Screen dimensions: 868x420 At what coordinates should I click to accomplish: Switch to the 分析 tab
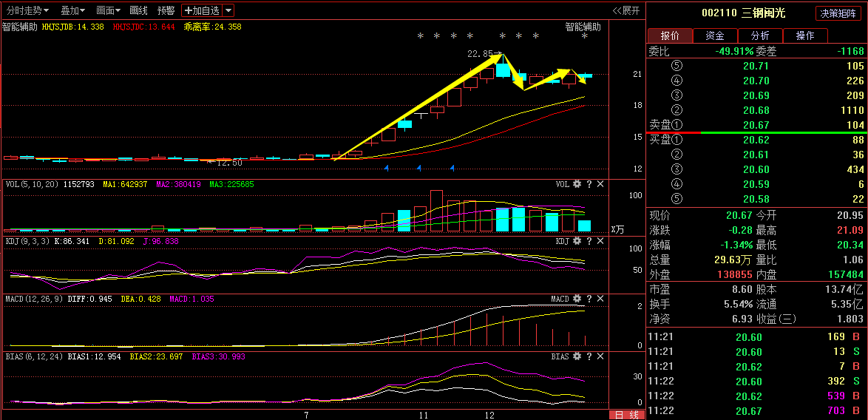pyautogui.click(x=760, y=35)
